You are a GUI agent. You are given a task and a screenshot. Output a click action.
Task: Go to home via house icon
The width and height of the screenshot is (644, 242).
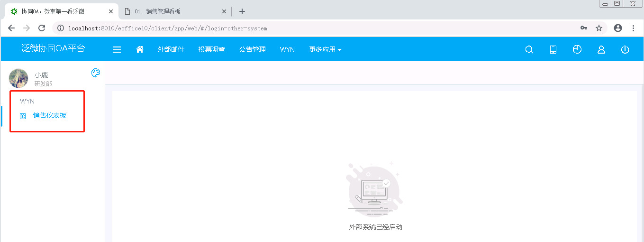[140, 49]
